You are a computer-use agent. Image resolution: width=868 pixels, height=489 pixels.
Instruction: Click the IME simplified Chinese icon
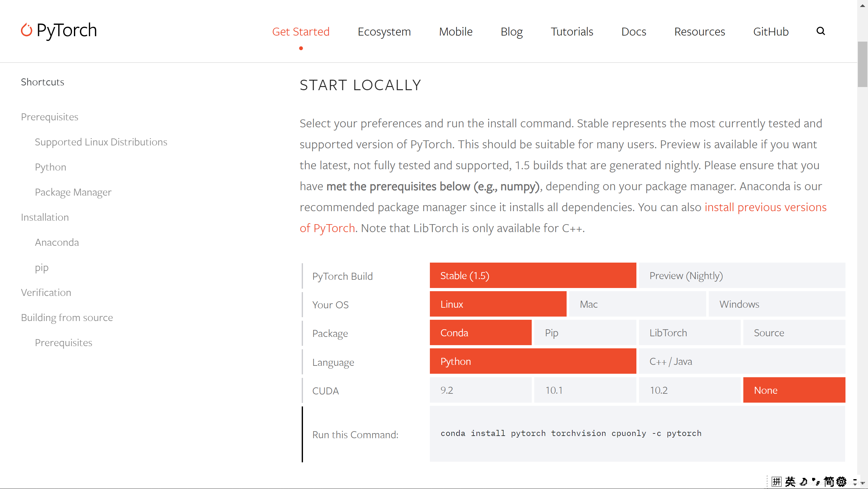click(829, 482)
